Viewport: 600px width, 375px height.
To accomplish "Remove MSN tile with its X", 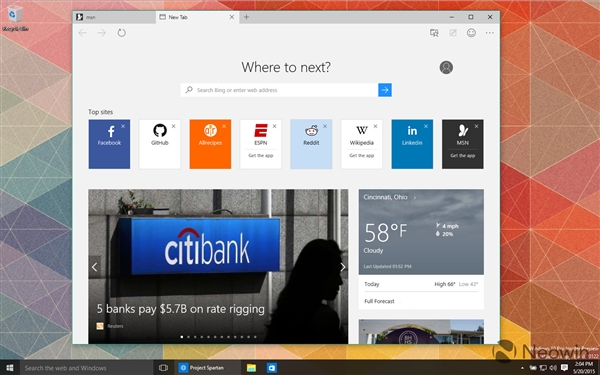I will (x=476, y=126).
